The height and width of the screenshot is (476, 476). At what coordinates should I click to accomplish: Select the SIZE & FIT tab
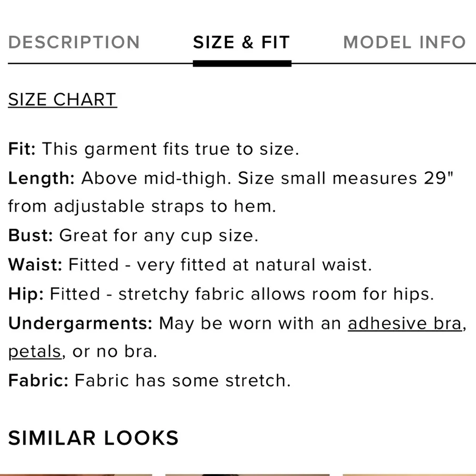point(241,42)
